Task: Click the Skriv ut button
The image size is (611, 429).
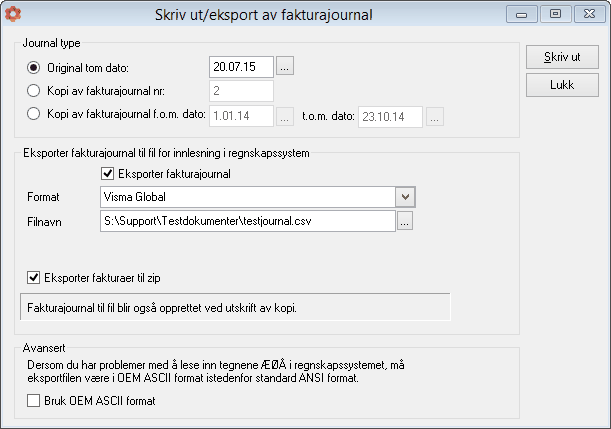Action: [x=562, y=57]
